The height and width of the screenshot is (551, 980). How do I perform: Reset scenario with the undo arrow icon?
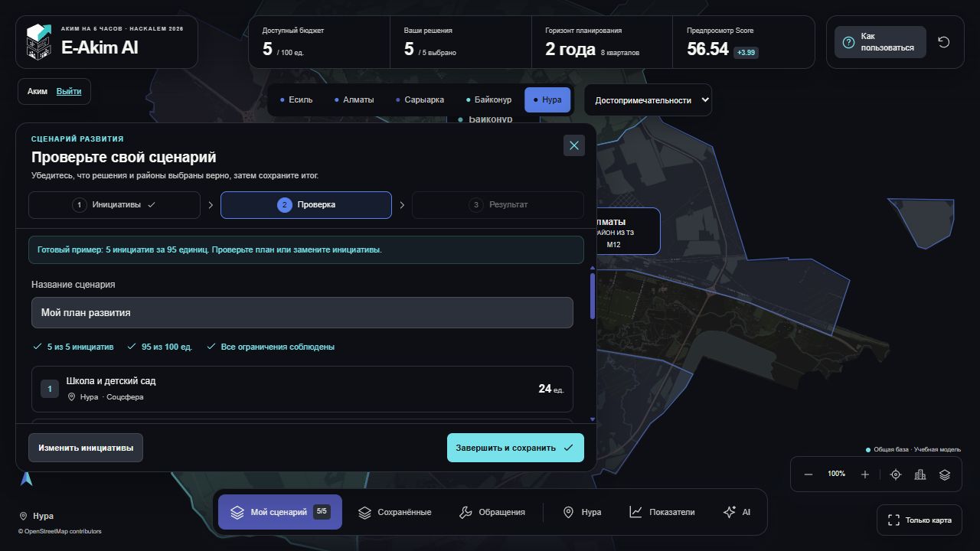(944, 42)
